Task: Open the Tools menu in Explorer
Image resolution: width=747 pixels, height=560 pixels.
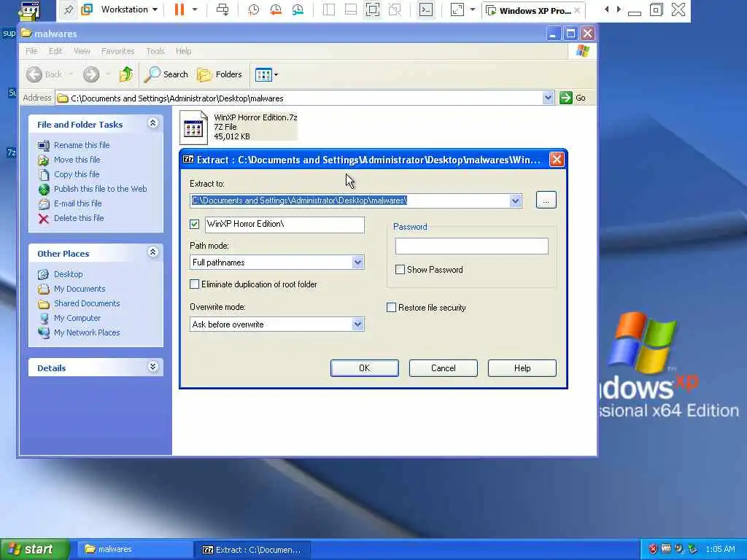Action: pyautogui.click(x=155, y=51)
